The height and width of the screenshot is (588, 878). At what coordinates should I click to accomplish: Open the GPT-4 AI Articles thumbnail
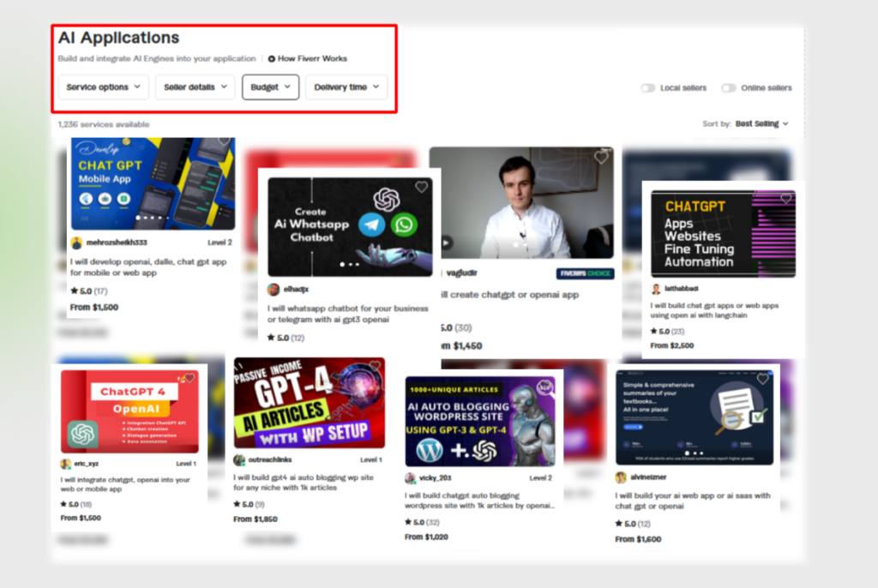point(309,403)
